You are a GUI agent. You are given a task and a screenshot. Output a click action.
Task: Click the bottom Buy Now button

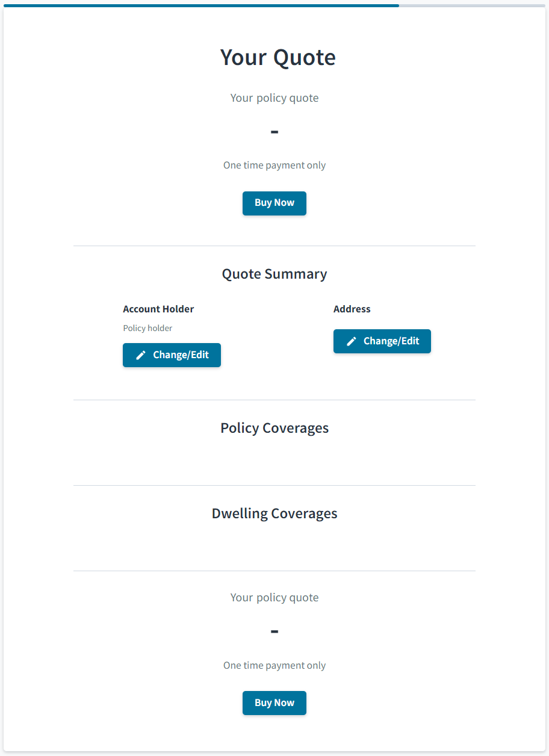pos(274,703)
